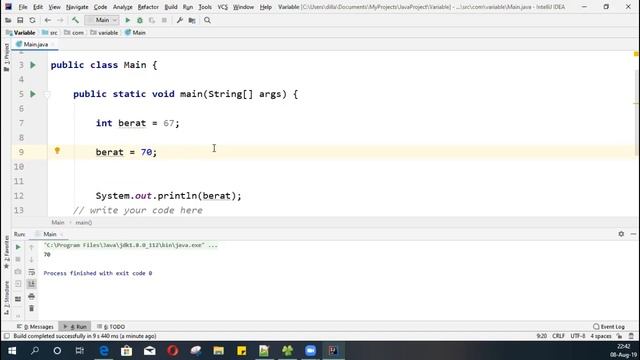Open Run panel settings gear icon

pos(621,234)
